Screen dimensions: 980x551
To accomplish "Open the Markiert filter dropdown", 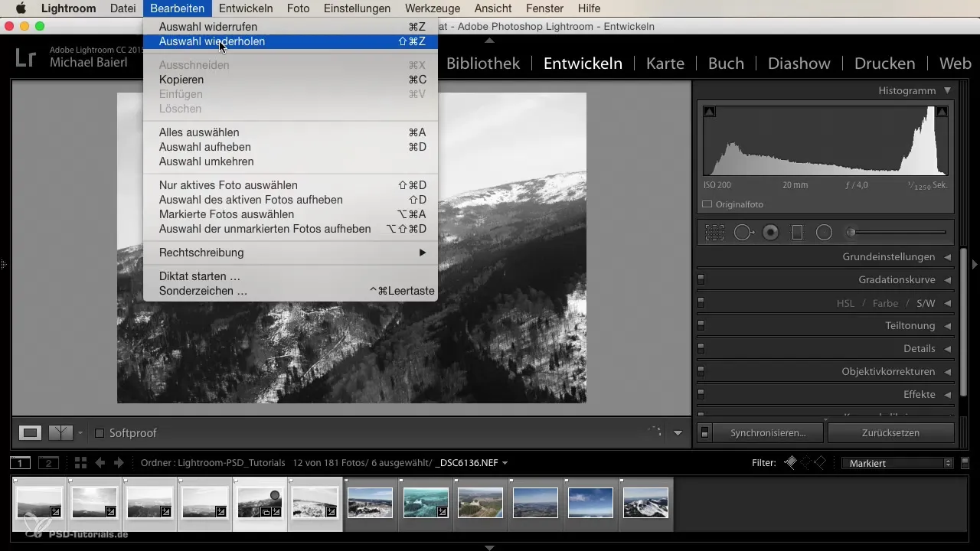I will [x=897, y=463].
